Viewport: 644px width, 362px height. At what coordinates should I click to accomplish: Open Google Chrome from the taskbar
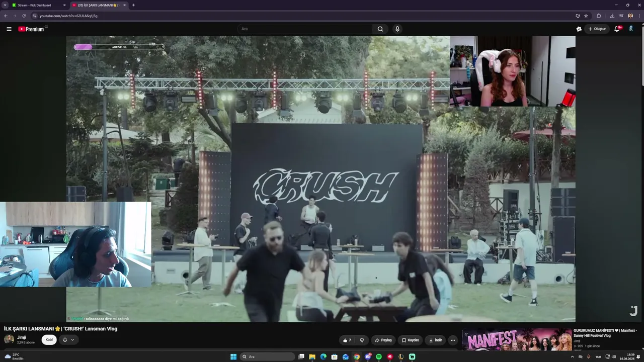click(357, 357)
